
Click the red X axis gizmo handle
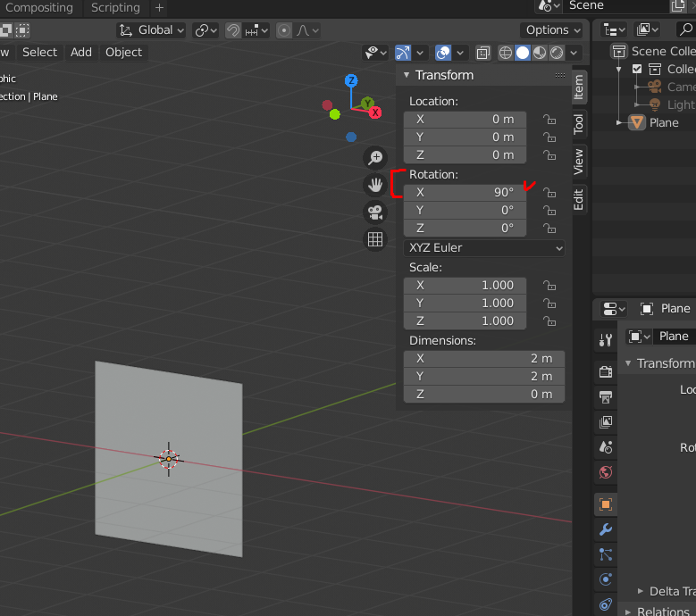pyautogui.click(x=375, y=112)
